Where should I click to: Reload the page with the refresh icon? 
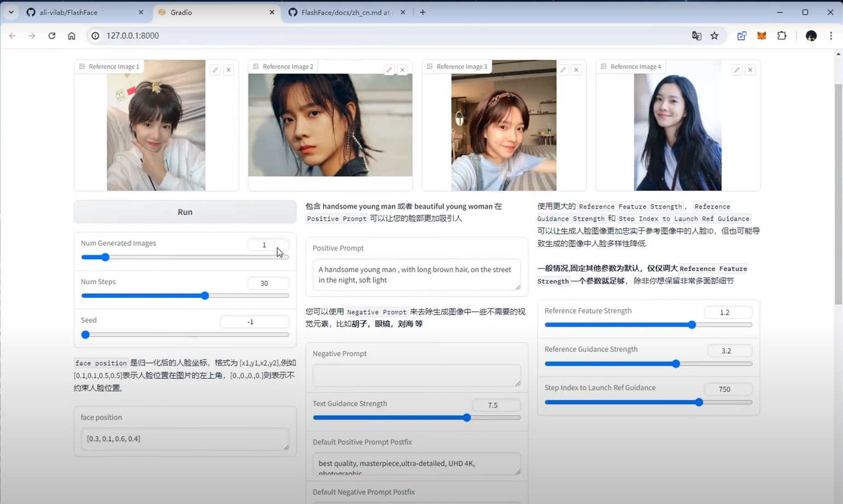click(x=52, y=36)
